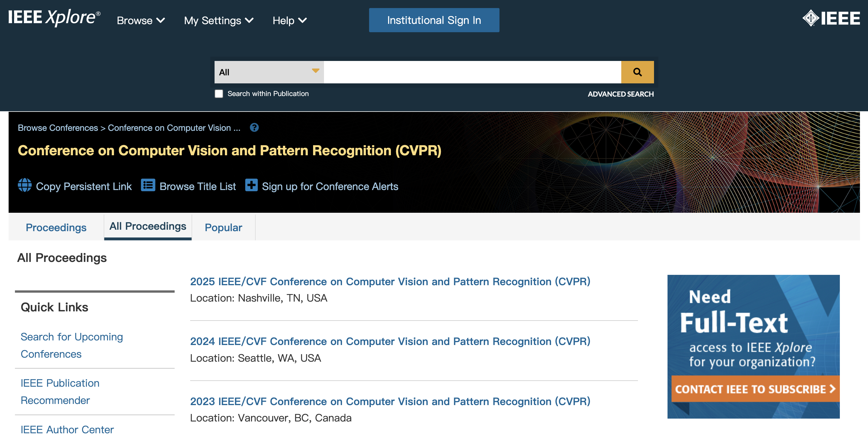Open the Browse Conferences breadcrumb link
Image resolution: width=868 pixels, height=437 pixels.
58,128
